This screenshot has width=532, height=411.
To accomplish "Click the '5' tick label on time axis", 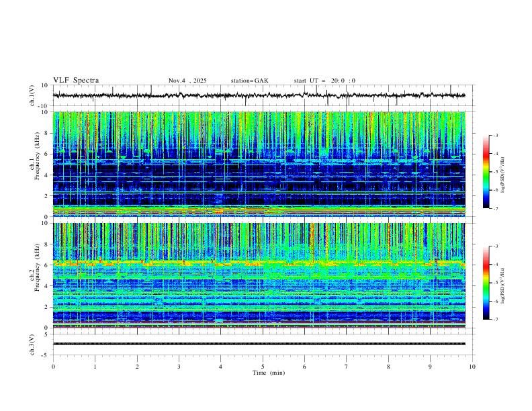I will pyautogui.click(x=263, y=367).
